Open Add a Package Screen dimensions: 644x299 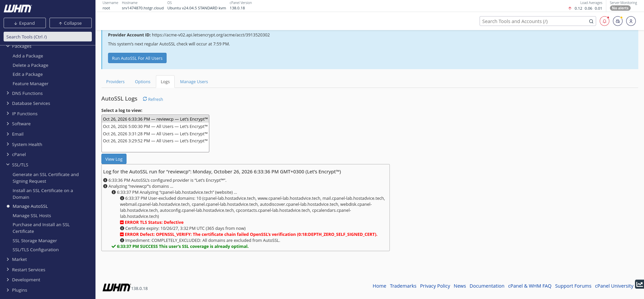tap(28, 56)
